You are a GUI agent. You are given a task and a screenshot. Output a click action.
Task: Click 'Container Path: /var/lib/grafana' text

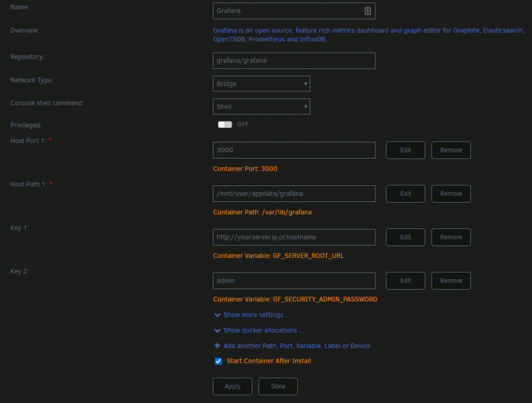263,212
